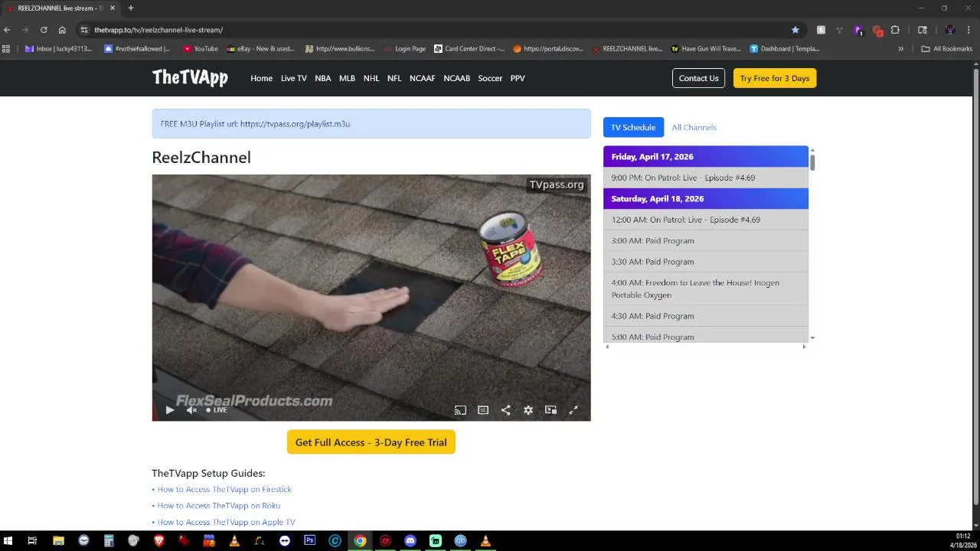Viewport: 980px width, 551px height.
Task: View site information icon in address bar
Action: tap(84, 30)
